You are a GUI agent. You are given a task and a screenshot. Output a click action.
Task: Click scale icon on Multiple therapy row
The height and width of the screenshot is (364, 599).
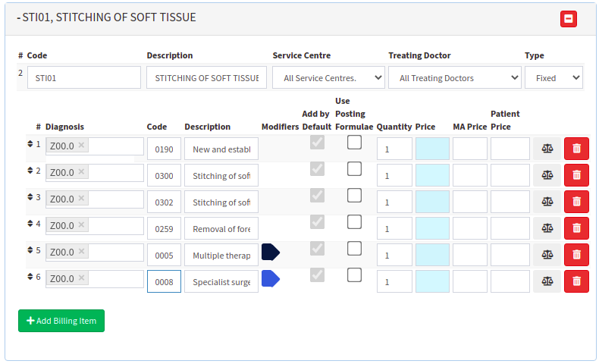pyautogui.click(x=547, y=255)
